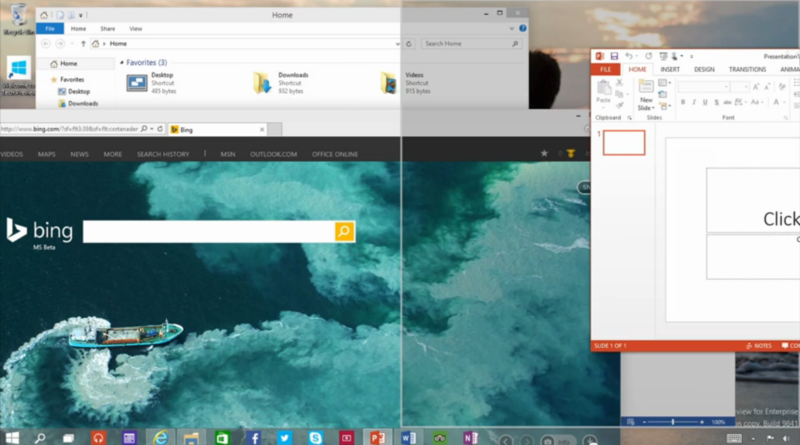Click NOTES in PowerPoint status bar
Image resolution: width=800 pixels, height=445 pixels.
click(759, 346)
